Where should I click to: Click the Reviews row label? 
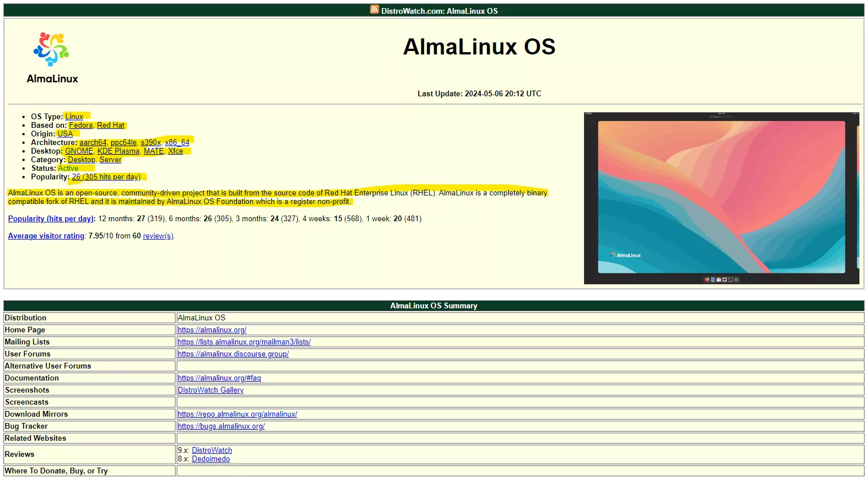point(20,455)
